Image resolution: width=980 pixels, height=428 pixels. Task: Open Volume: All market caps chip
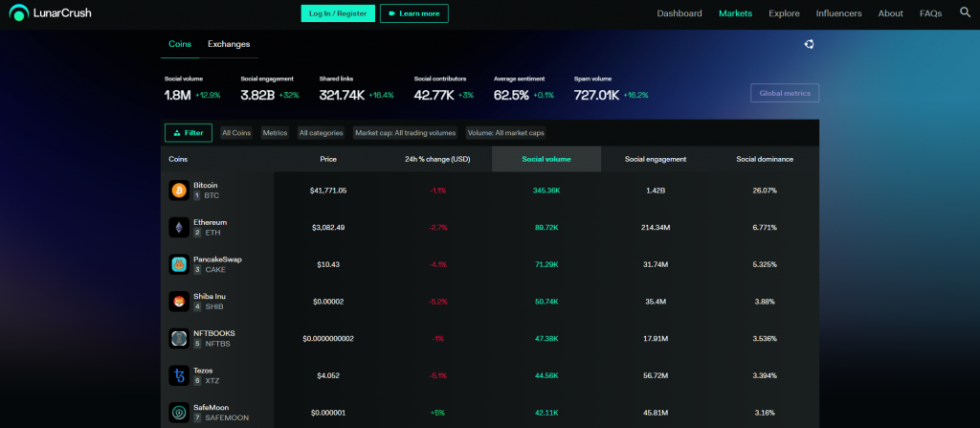coord(505,133)
